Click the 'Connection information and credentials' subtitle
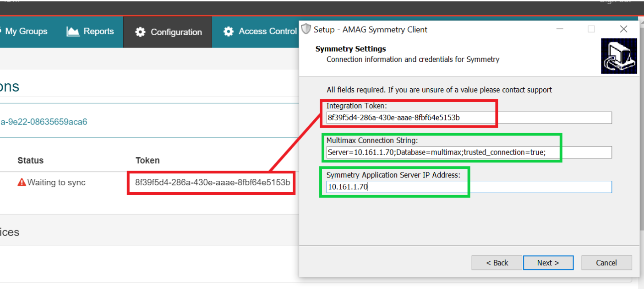 [x=413, y=59]
